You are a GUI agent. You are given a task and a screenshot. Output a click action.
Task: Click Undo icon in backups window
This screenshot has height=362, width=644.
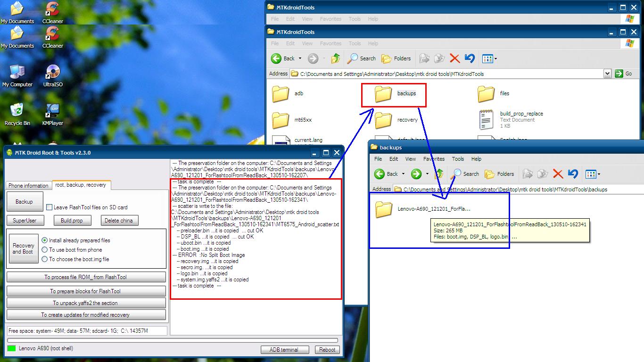[x=573, y=174]
